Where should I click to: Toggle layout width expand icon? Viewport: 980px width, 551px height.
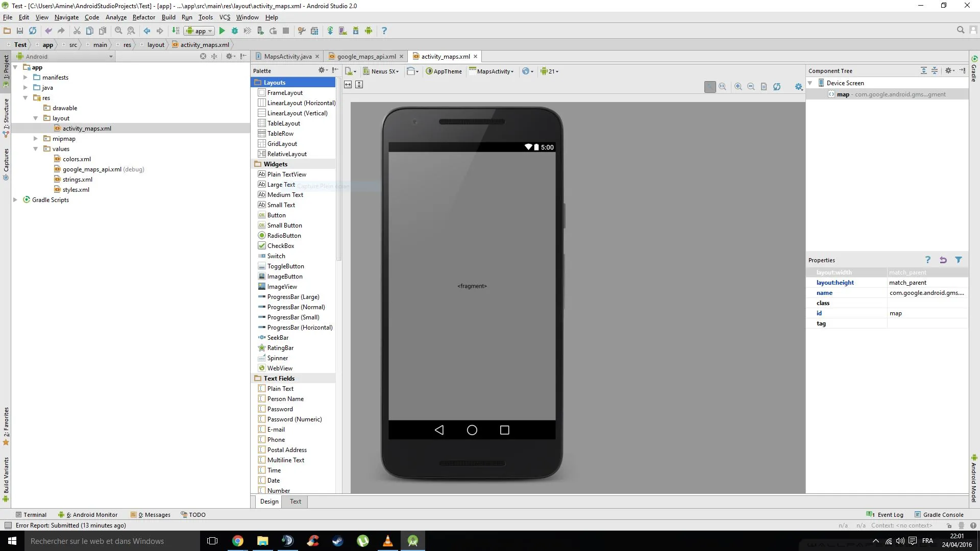(348, 85)
